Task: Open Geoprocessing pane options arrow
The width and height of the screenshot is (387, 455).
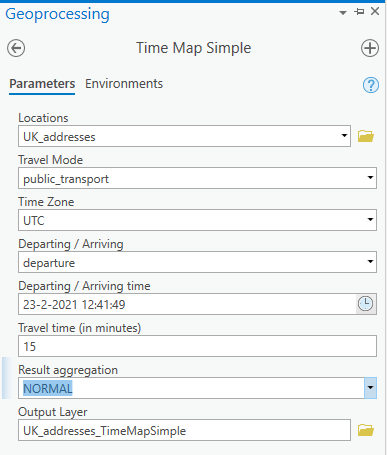Action: [343, 13]
